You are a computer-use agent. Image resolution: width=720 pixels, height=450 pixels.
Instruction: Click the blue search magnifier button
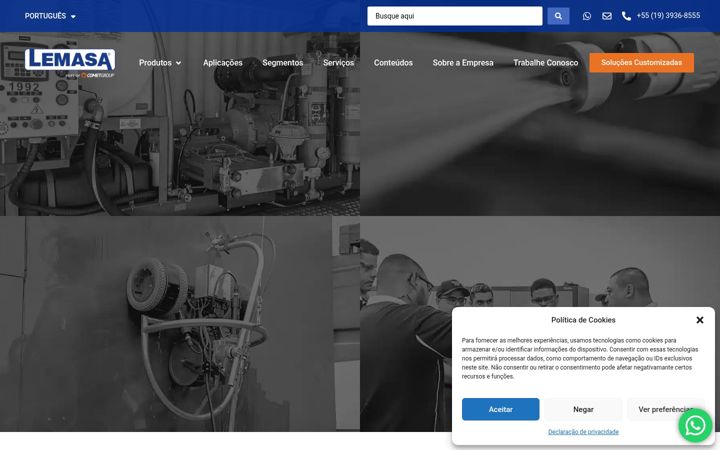coord(558,16)
